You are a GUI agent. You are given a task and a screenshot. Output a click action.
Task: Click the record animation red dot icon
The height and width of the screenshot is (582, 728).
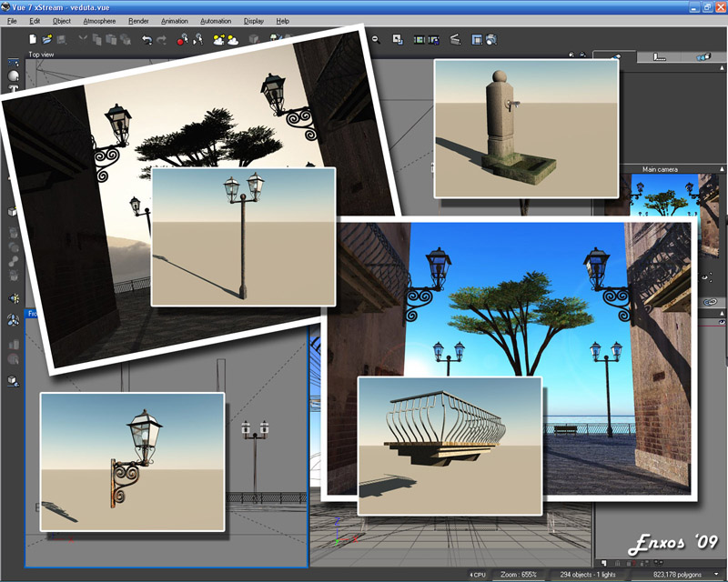tap(183, 40)
